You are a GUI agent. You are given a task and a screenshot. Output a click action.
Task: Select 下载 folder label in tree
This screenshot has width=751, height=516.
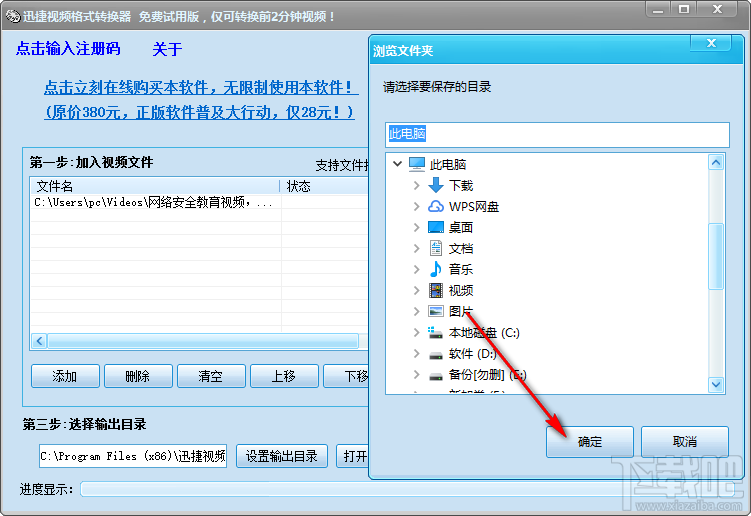tap(461, 185)
